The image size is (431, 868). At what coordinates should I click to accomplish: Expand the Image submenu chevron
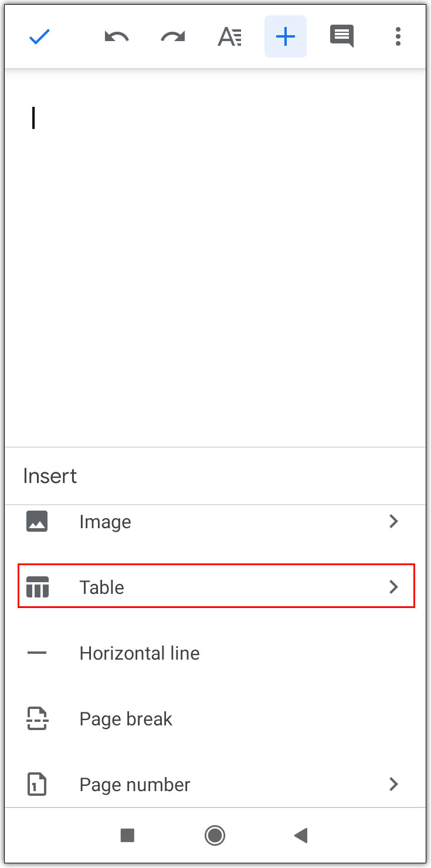tap(394, 521)
